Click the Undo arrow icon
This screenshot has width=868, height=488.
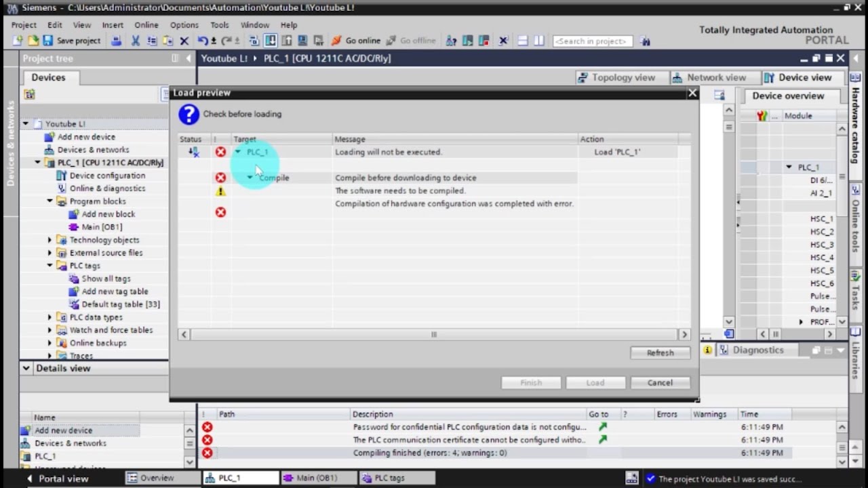[202, 41]
